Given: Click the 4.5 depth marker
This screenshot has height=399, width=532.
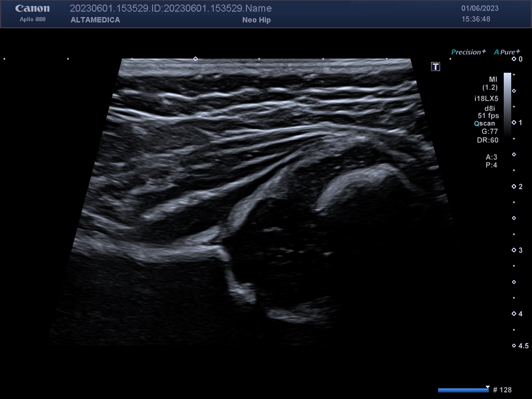Looking at the screenshot, I should click(x=520, y=346).
